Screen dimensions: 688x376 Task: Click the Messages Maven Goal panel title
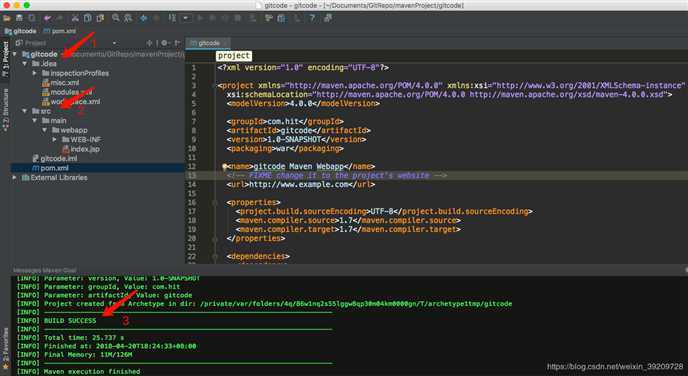point(45,270)
